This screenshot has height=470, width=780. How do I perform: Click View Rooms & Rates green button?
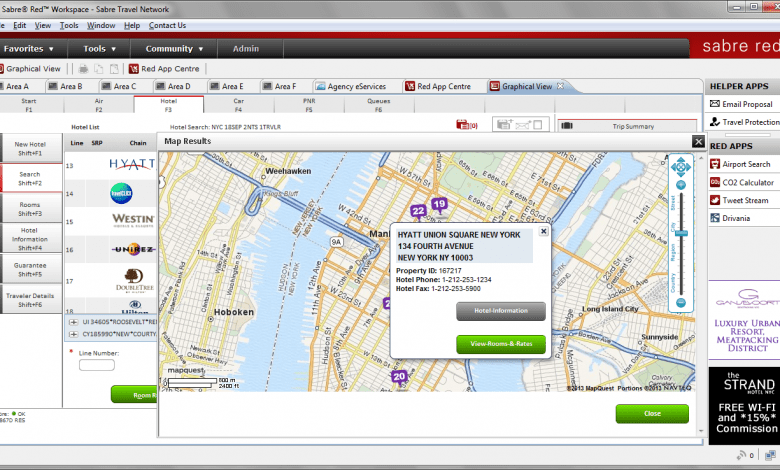(x=501, y=344)
